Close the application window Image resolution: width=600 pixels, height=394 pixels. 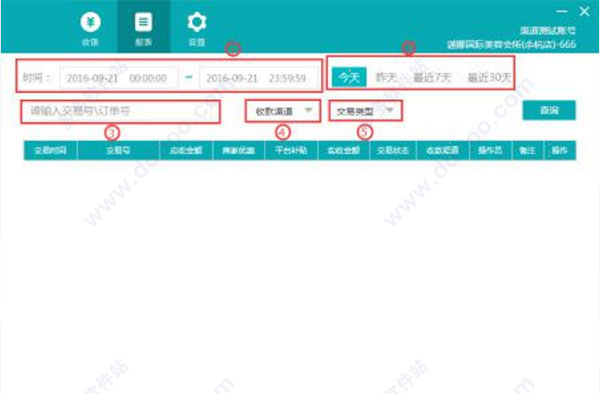click(584, 11)
